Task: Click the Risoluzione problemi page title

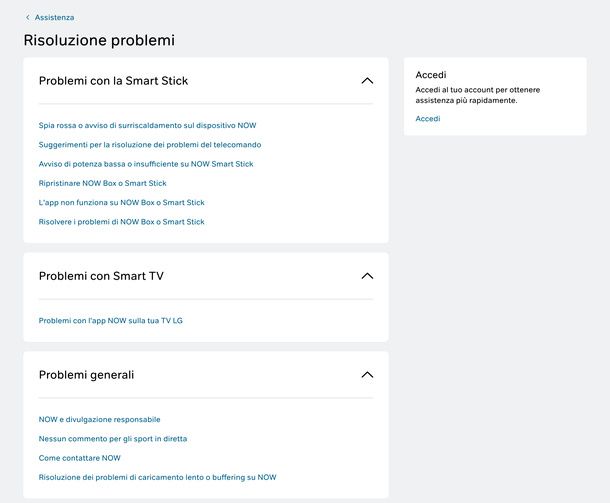Action: click(99, 40)
